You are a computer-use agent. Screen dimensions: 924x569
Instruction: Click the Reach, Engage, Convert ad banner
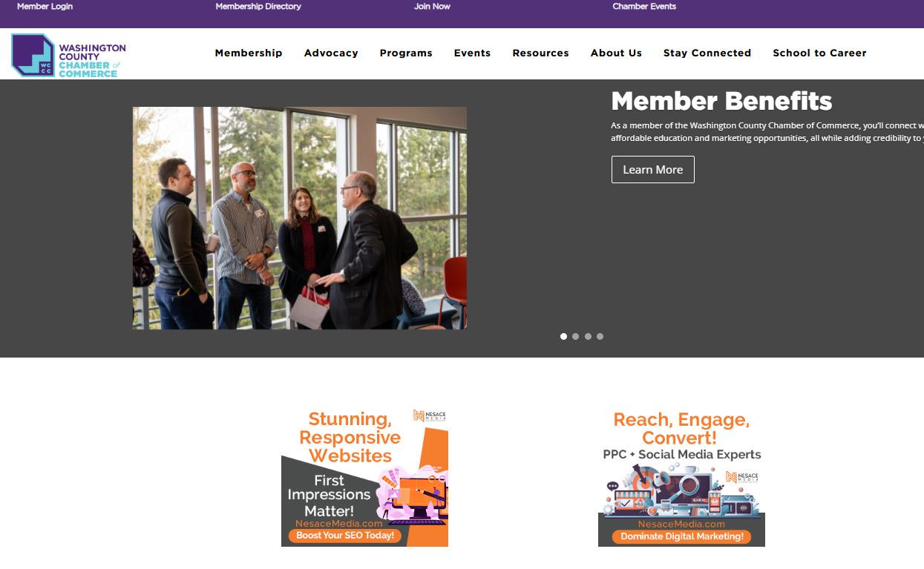click(681, 477)
